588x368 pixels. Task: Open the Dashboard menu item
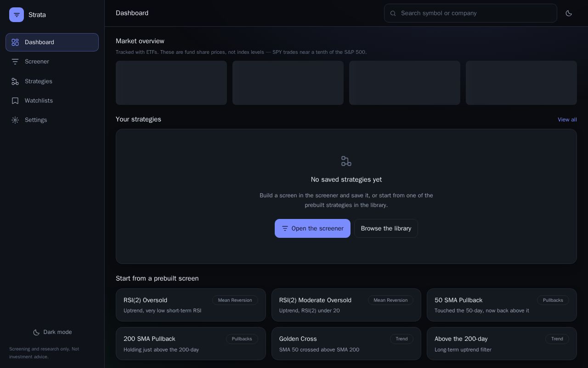point(52,42)
